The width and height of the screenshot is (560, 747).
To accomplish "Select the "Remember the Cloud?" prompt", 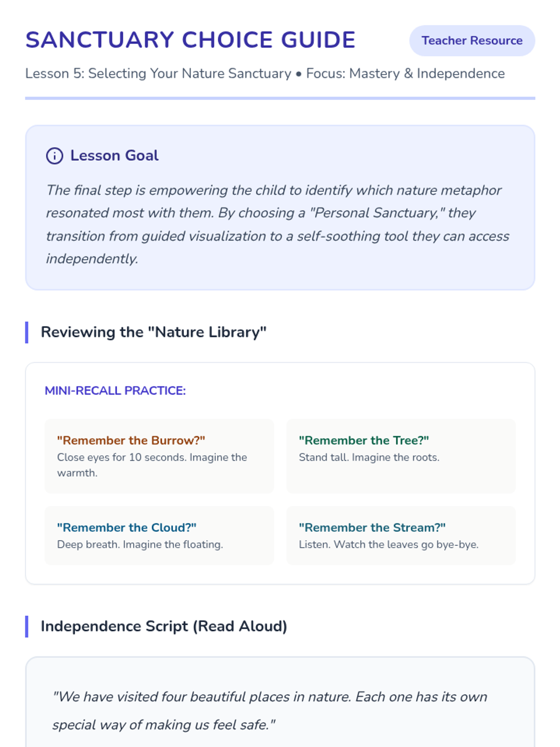I will [126, 528].
